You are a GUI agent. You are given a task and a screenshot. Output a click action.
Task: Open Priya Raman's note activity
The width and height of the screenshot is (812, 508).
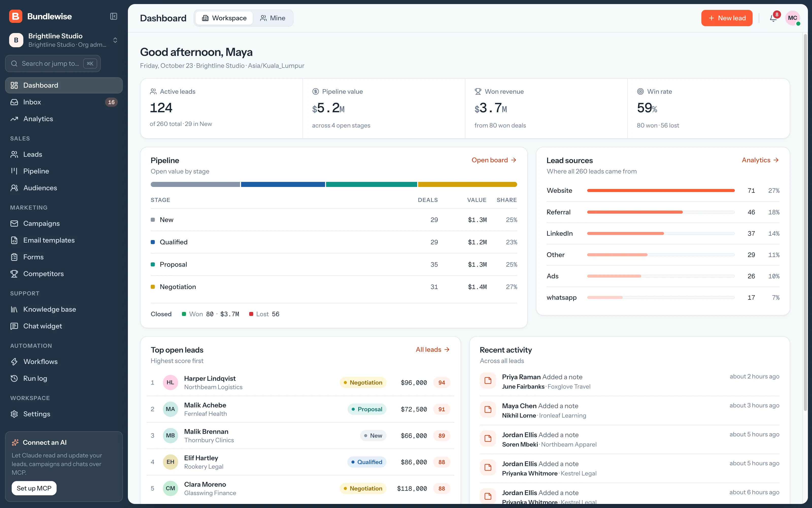click(x=630, y=382)
